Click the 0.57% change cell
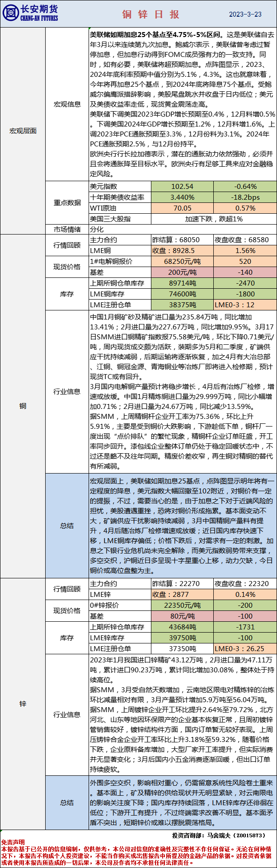This screenshot has width=277, height=868. pyautogui.click(x=245, y=208)
